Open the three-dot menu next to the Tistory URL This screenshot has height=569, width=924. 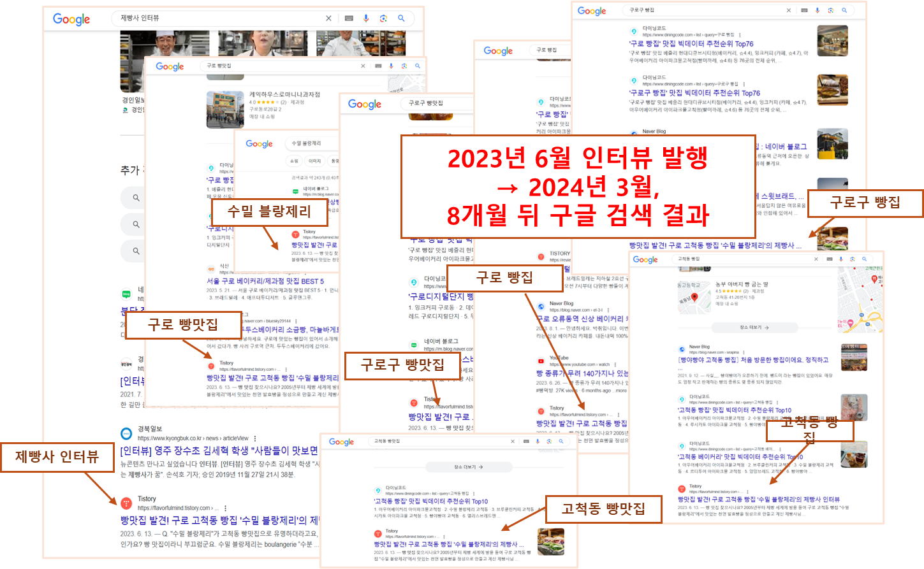(225, 507)
